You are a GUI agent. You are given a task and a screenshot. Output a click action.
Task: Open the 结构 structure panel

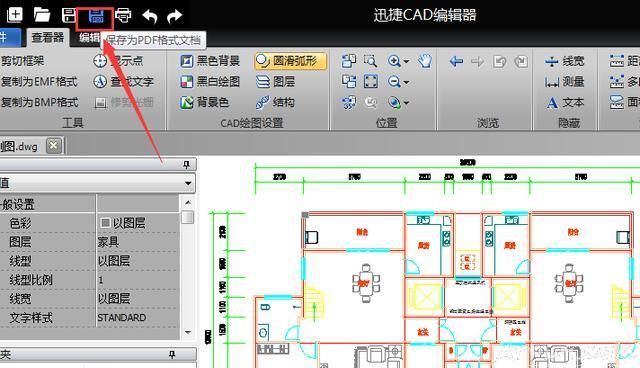(276, 102)
